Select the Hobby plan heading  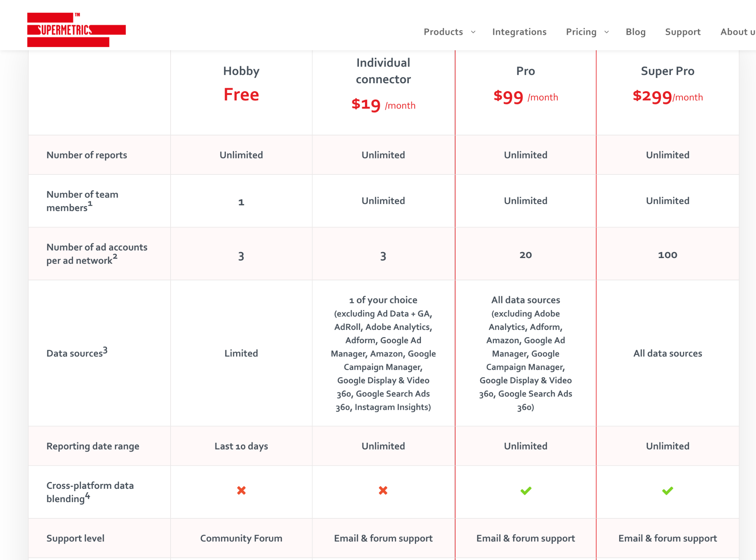click(241, 71)
